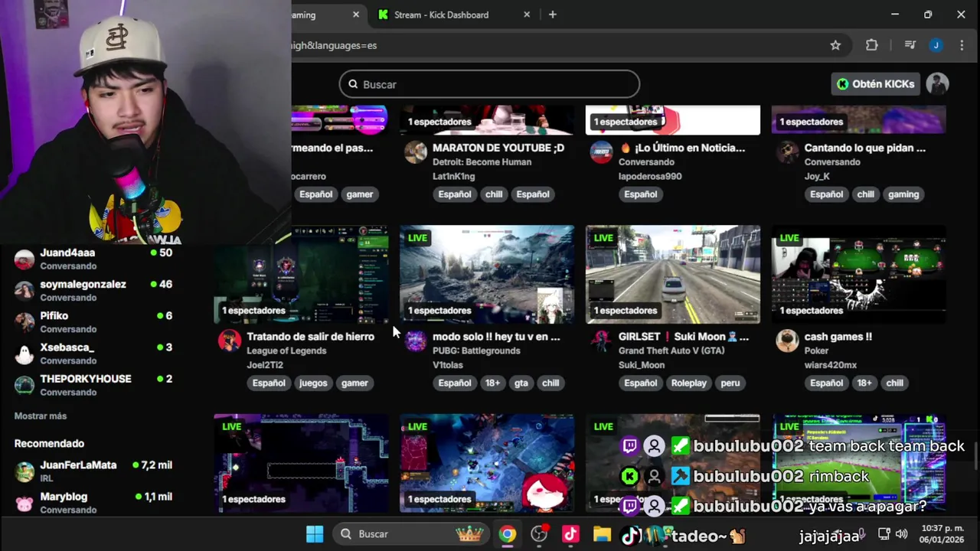Image resolution: width=980 pixels, height=551 pixels.
Task: Open the Windows Start menu
Action: pyautogui.click(x=315, y=534)
